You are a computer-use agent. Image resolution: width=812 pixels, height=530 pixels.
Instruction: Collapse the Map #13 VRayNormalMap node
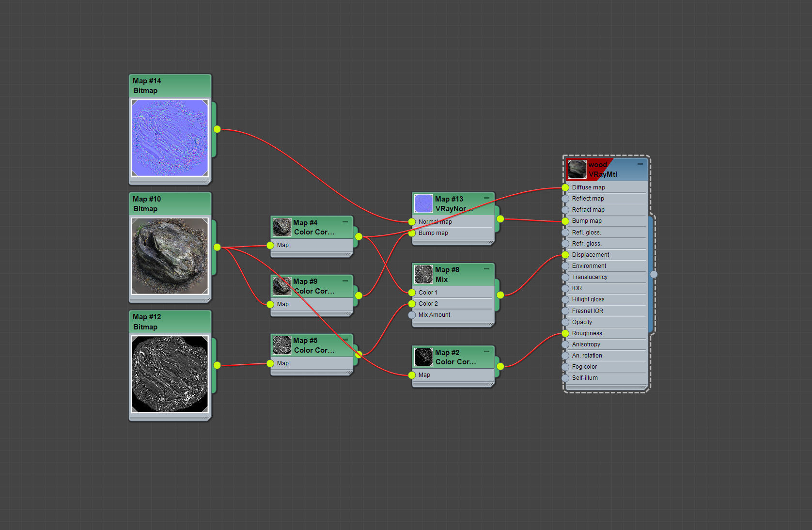[x=486, y=198]
